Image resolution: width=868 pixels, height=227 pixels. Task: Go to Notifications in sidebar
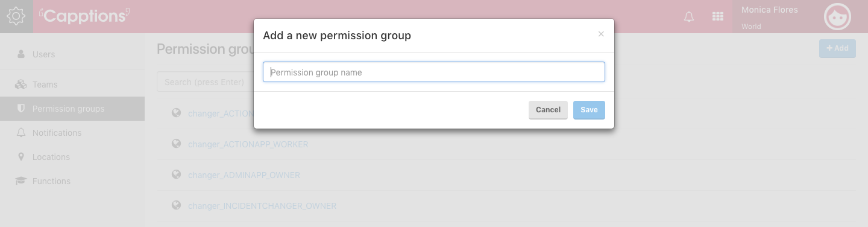coord(57,133)
